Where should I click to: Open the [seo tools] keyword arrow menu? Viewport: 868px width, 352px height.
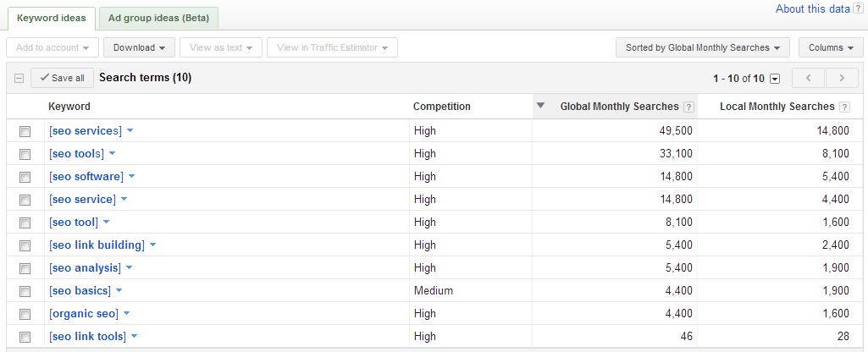click(112, 153)
